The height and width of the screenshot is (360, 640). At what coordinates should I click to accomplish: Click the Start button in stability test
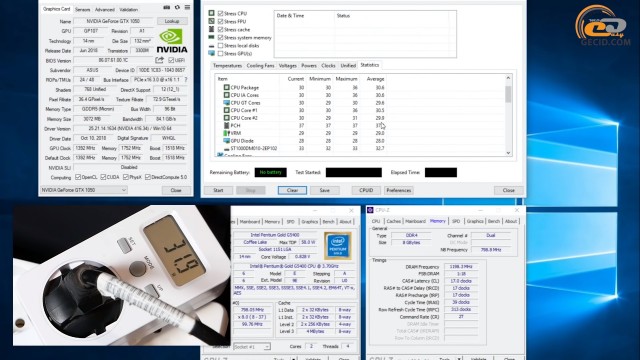pyautogui.click(x=218, y=190)
